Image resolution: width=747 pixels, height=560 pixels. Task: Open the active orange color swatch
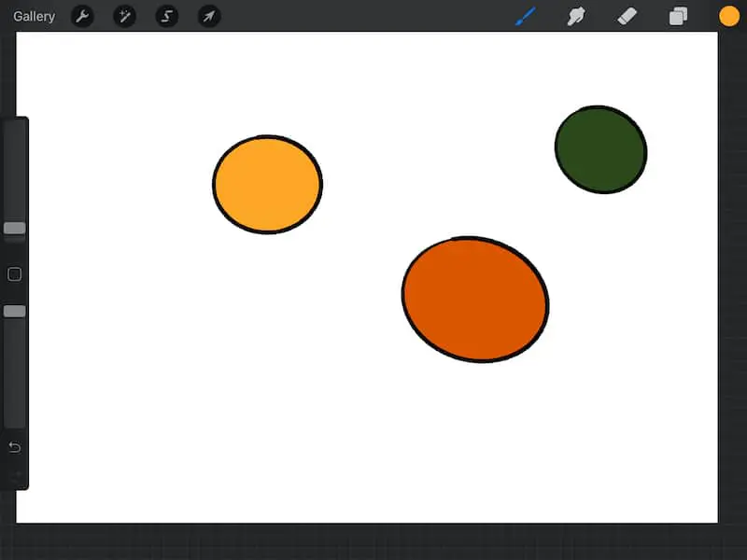click(729, 16)
